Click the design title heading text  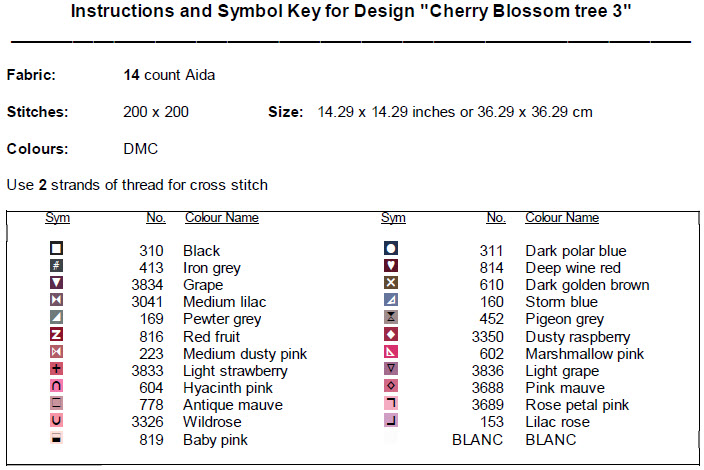pyautogui.click(x=351, y=14)
